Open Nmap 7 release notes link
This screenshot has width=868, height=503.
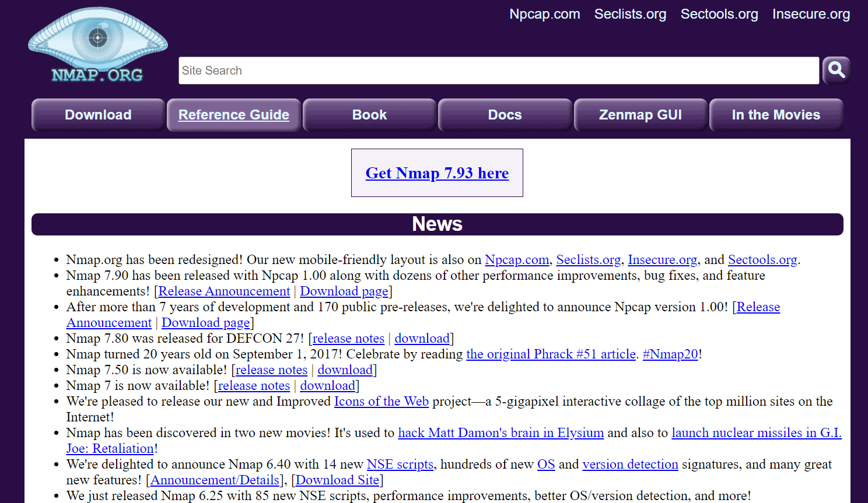point(254,385)
